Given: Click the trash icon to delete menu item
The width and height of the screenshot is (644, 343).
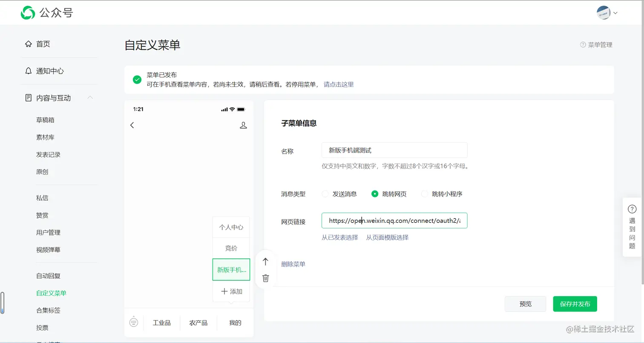Looking at the screenshot, I should coord(265,277).
